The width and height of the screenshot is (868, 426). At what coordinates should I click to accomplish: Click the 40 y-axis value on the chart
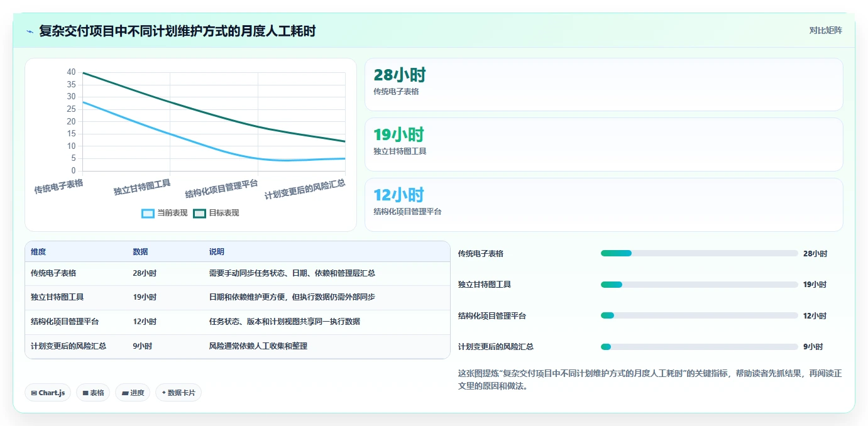(x=71, y=72)
